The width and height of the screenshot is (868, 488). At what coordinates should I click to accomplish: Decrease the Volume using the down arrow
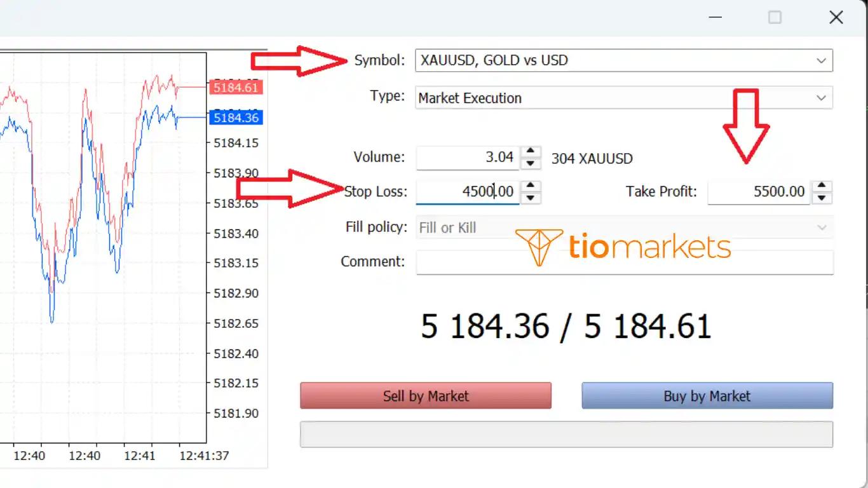531,165
